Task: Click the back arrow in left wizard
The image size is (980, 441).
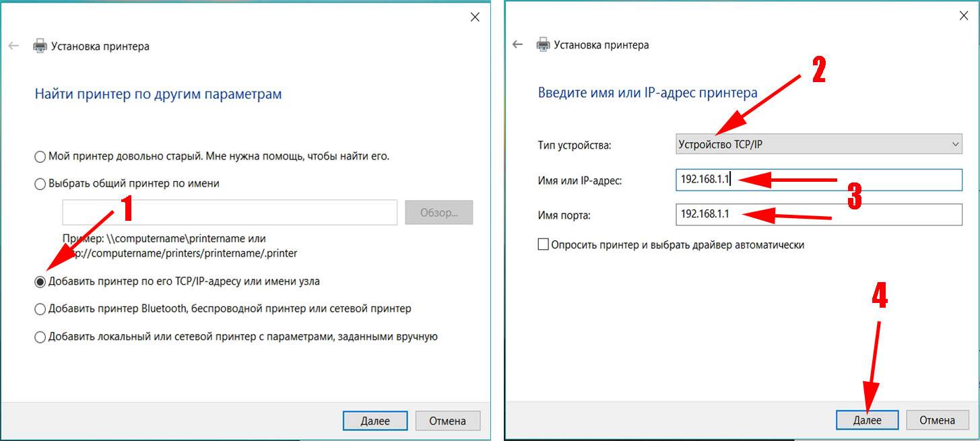Action: click(x=13, y=46)
